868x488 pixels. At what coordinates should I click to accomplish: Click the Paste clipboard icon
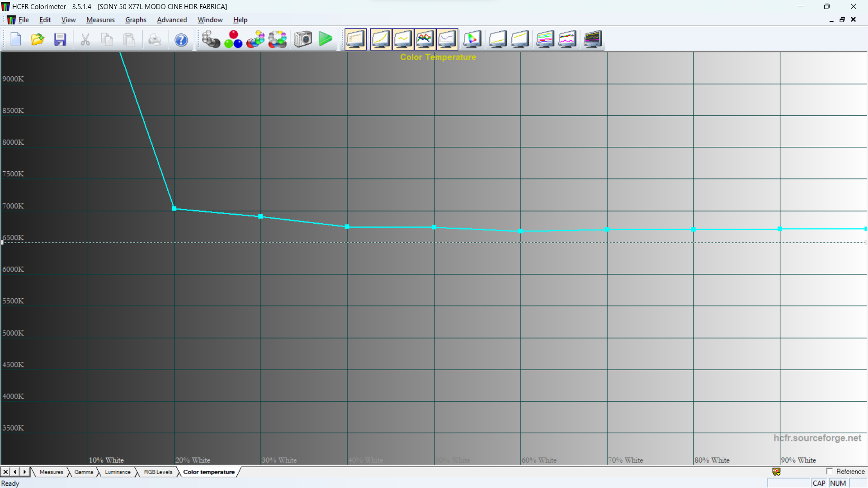click(129, 39)
